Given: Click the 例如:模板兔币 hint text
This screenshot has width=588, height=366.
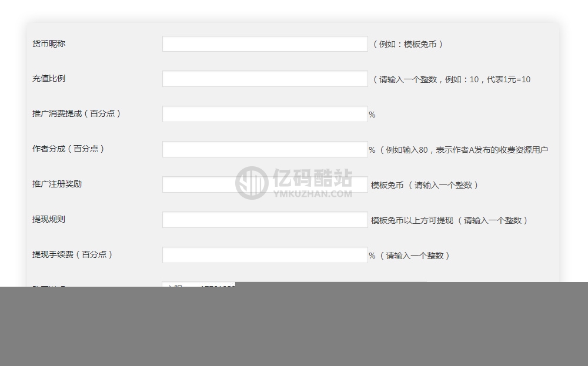Looking at the screenshot, I should coord(408,44).
